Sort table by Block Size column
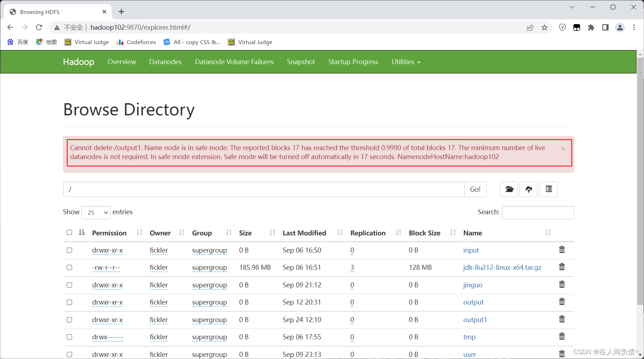The image size is (644, 359). [x=432, y=233]
